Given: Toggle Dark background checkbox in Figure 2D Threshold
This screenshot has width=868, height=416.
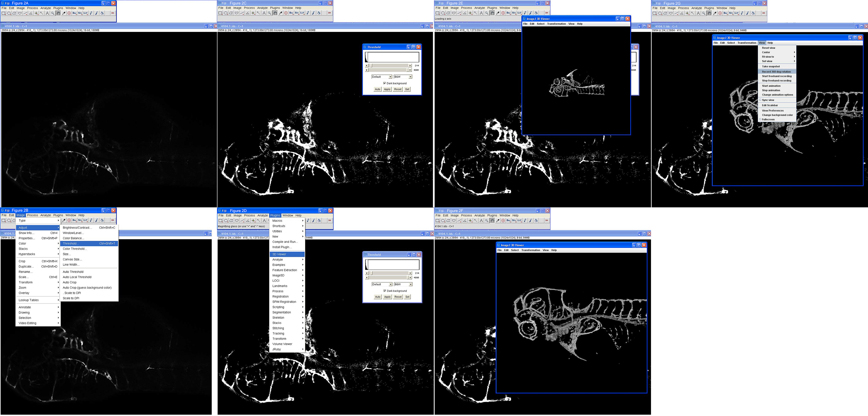Looking at the screenshot, I should tap(385, 291).
